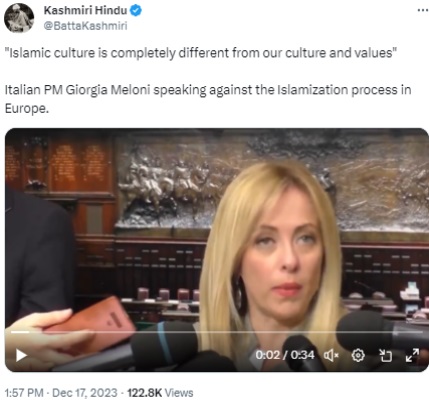The image size is (429, 412).
Task: Open video settings gear
Action: 358,355
